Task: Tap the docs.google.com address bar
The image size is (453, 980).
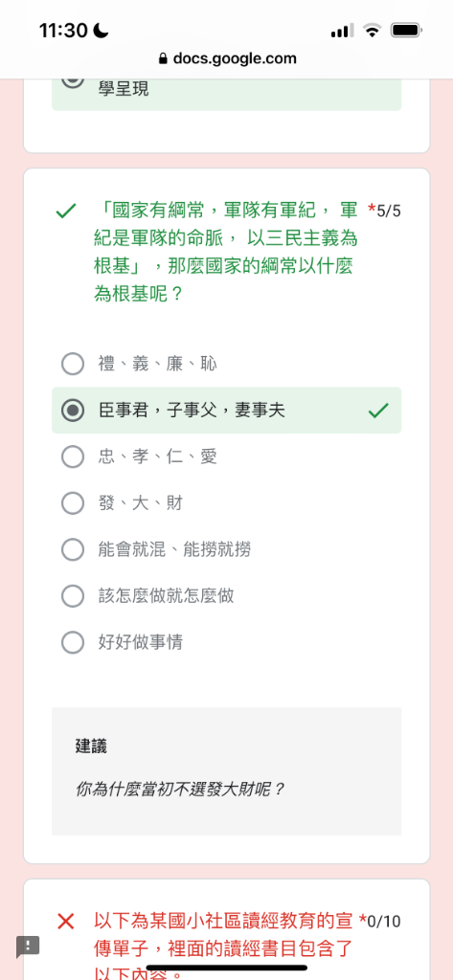Action: 227,58
